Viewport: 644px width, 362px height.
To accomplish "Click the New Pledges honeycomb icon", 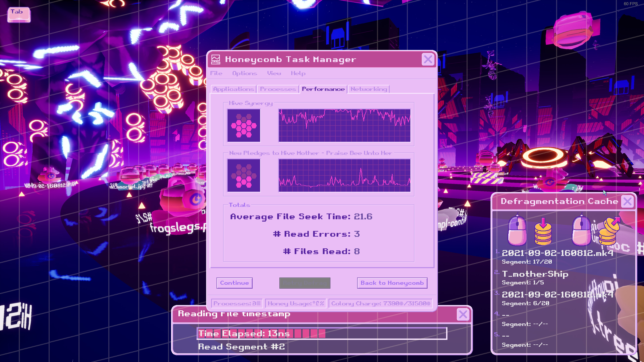I will coord(244,175).
